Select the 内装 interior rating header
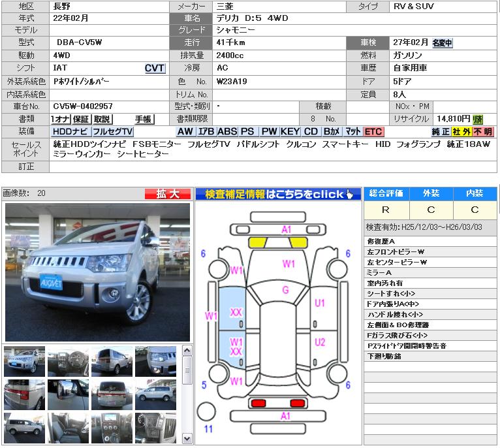Screen dimensions: 500x448 tap(475, 193)
